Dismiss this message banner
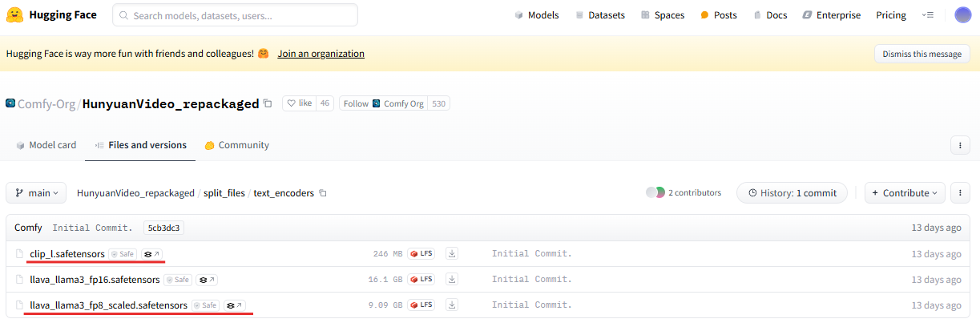980x323 pixels. 922,54
